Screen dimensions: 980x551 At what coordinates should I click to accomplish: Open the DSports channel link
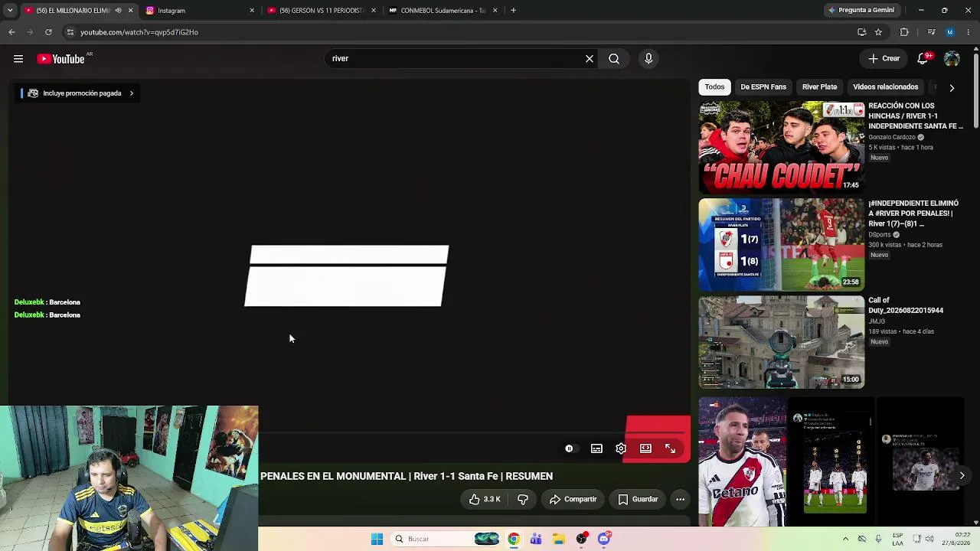coord(880,235)
